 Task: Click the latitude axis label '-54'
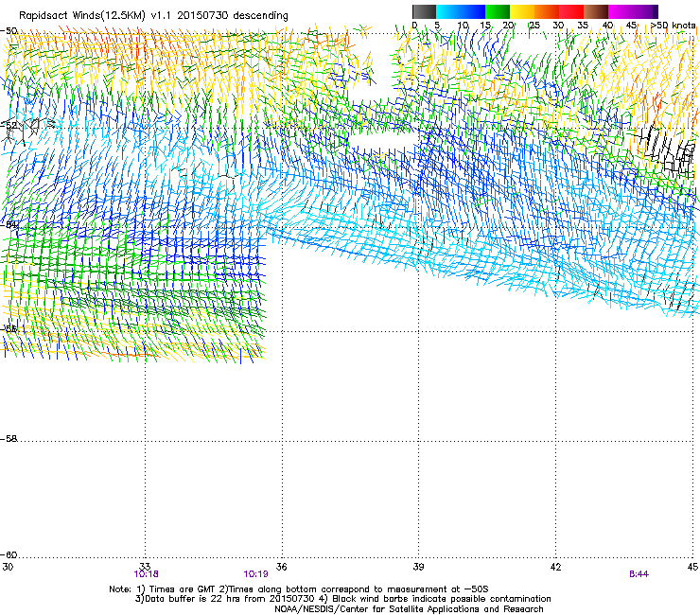tap(9, 224)
